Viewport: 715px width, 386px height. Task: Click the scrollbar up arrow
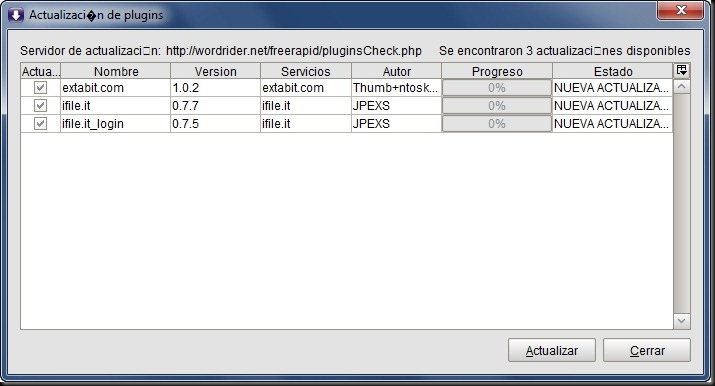pyautogui.click(x=682, y=87)
